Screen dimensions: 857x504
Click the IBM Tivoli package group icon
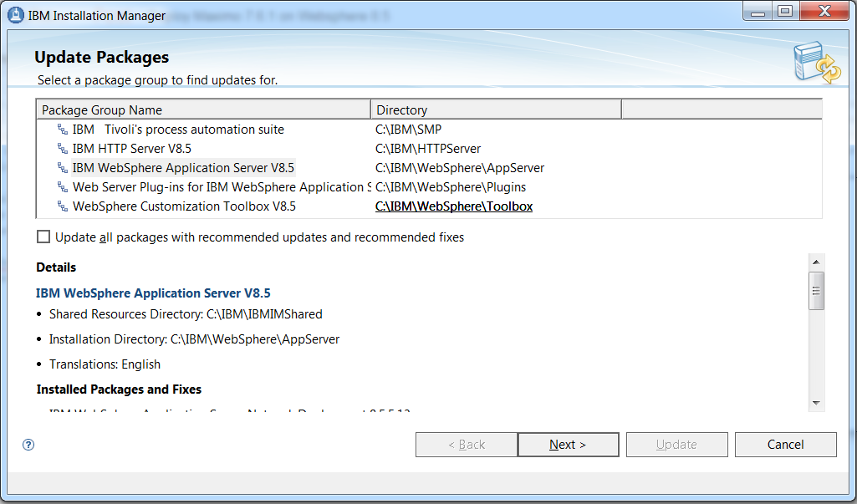(63, 130)
